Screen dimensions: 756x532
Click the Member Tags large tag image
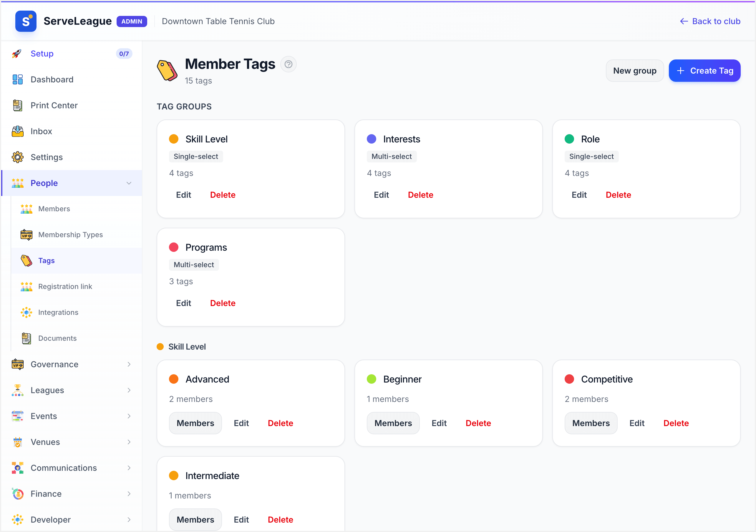167,70
